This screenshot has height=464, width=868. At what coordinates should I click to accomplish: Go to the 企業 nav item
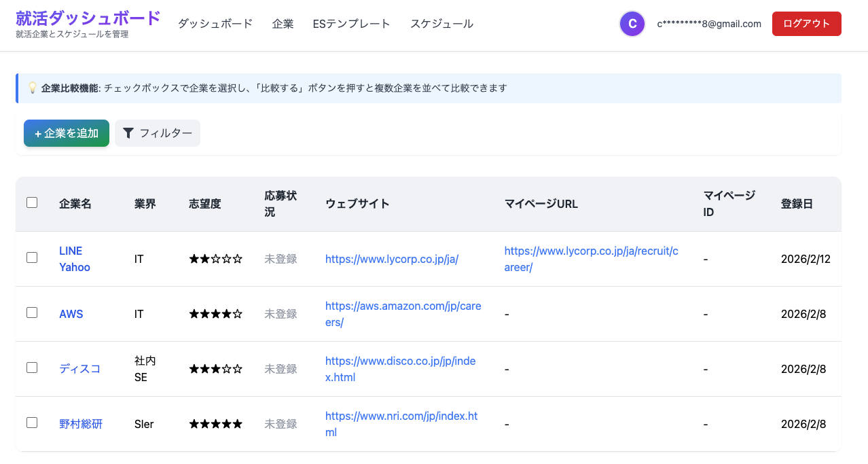[283, 24]
